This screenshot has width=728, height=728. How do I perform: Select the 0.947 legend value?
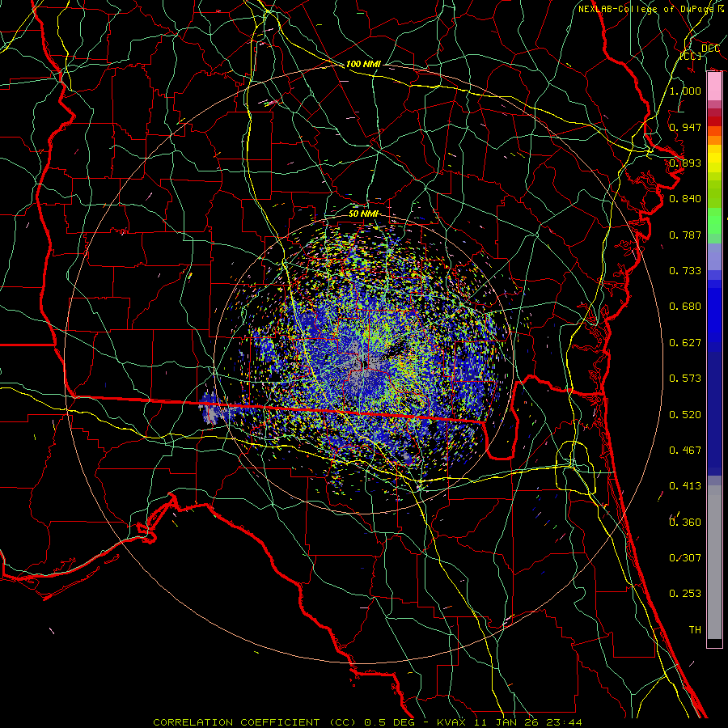[x=685, y=127]
